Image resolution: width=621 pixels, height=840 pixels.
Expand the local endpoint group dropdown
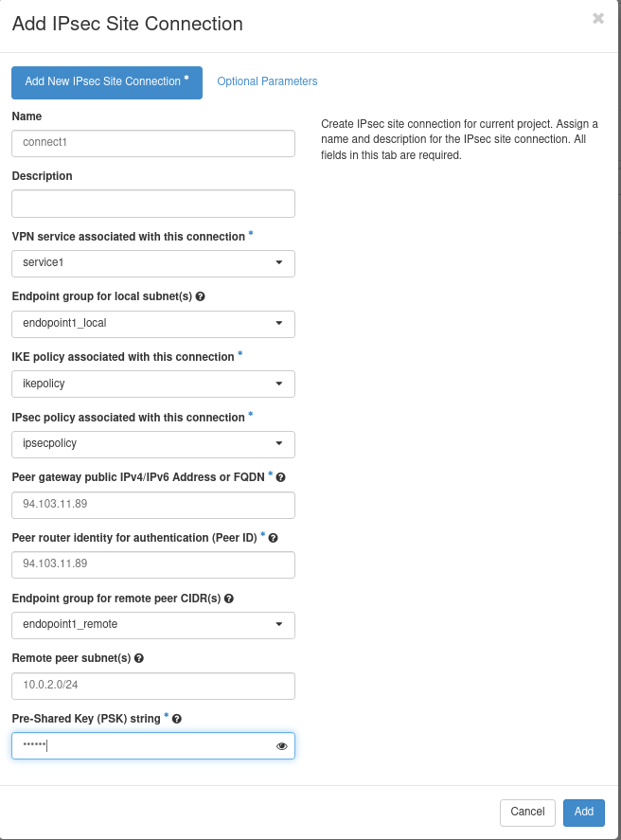[153, 324]
